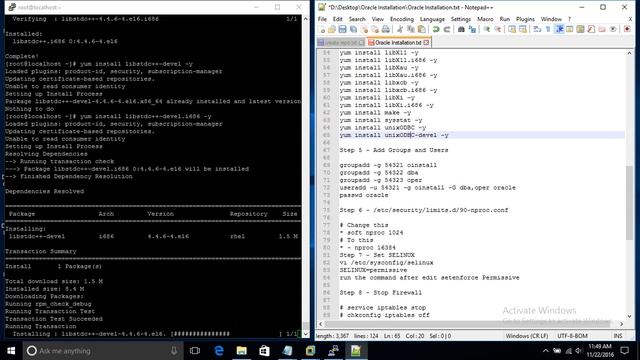Click the Save All toolbar icon
Viewport: 640px width, 360px height.
[353, 29]
